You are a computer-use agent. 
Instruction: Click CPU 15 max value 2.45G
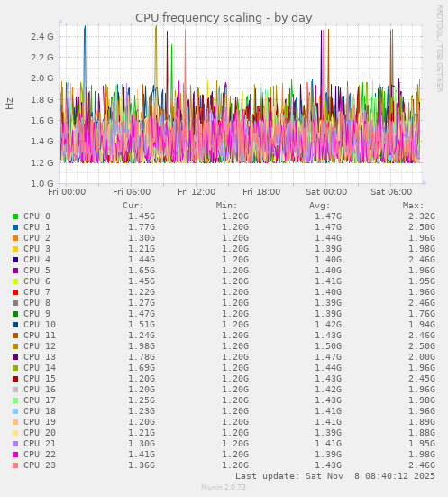tap(422, 379)
